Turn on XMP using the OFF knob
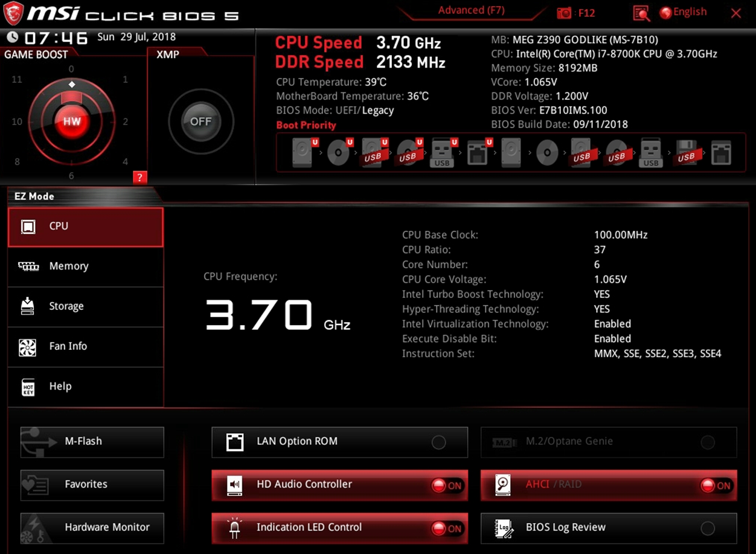Image resolution: width=756 pixels, height=554 pixels. (200, 121)
